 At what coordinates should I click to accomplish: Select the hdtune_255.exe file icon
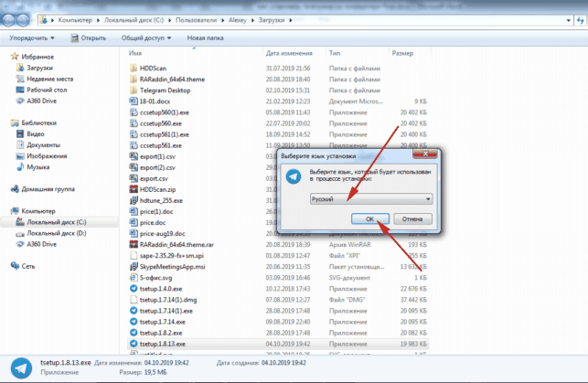134,200
